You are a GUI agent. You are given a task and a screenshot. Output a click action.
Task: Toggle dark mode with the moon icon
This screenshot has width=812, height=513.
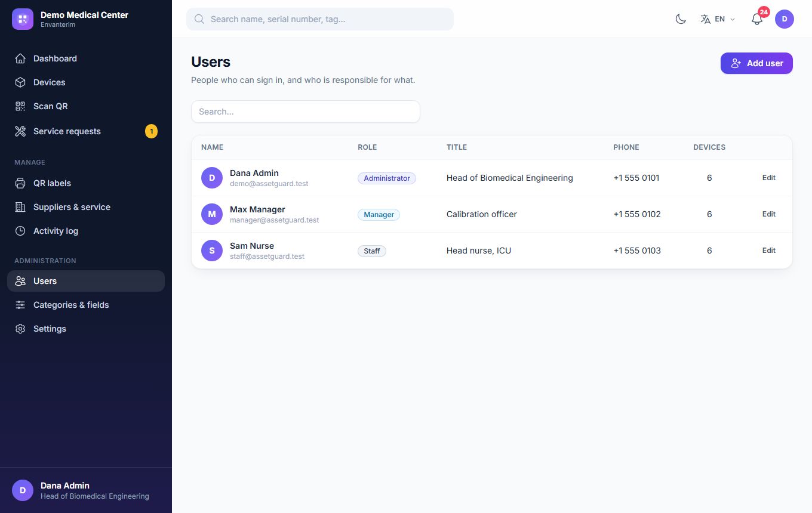tap(681, 19)
